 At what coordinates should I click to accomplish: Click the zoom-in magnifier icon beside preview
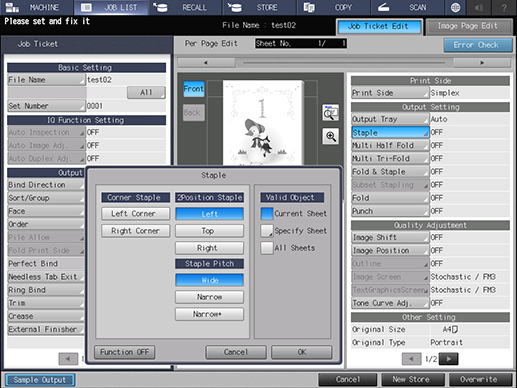[x=330, y=136]
